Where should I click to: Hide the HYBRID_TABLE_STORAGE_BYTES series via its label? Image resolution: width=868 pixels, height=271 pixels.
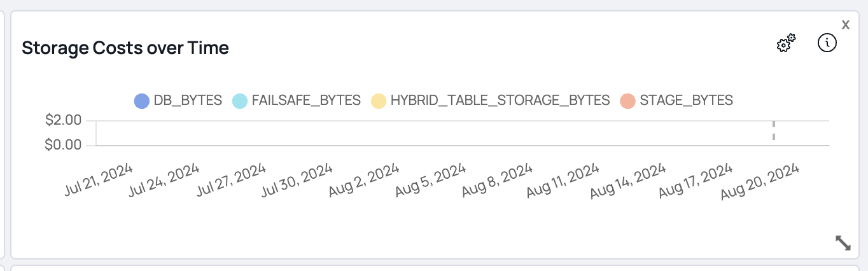pos(500,101)
